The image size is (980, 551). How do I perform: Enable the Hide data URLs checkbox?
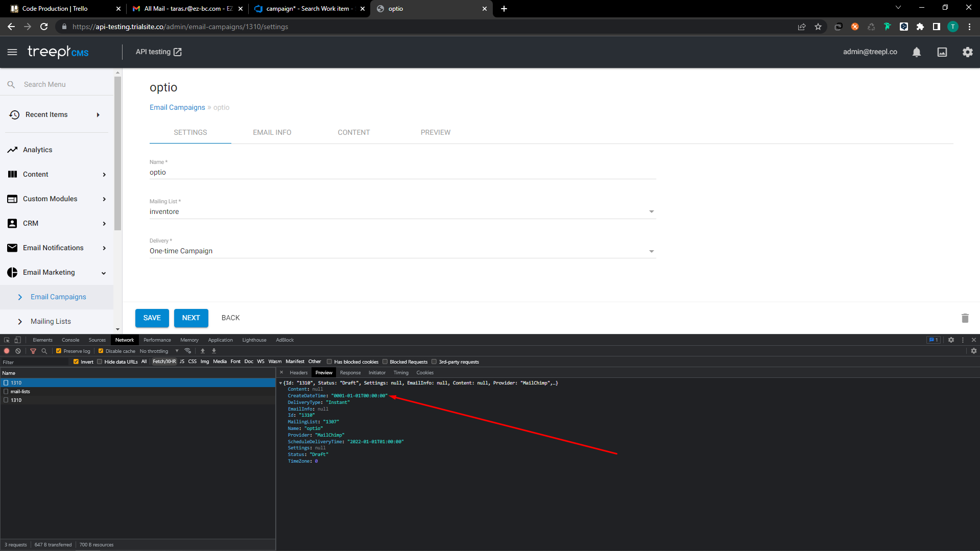click(100, 362)
